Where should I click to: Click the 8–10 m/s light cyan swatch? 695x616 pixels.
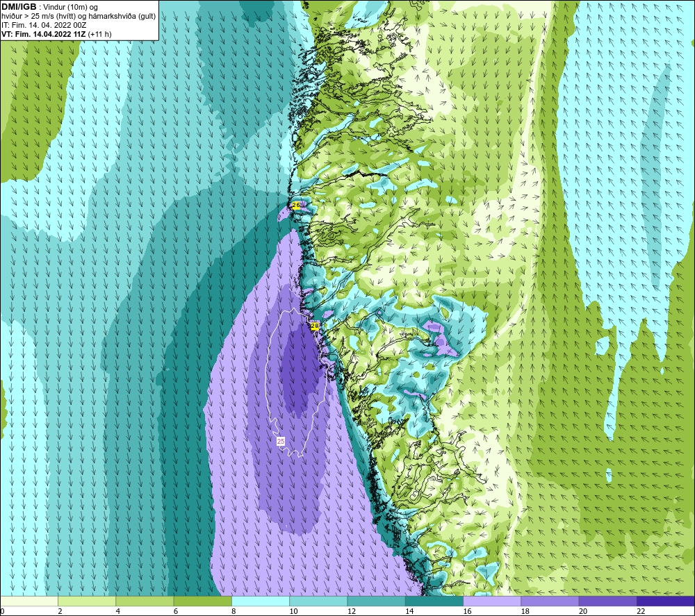click(x=261, y=601)
